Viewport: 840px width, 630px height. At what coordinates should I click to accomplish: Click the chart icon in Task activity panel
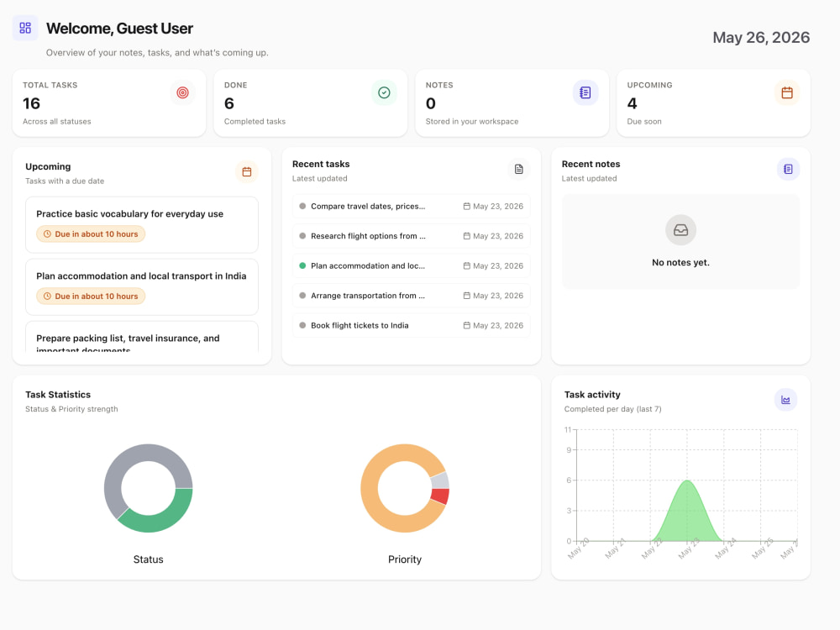coord(786,400)
